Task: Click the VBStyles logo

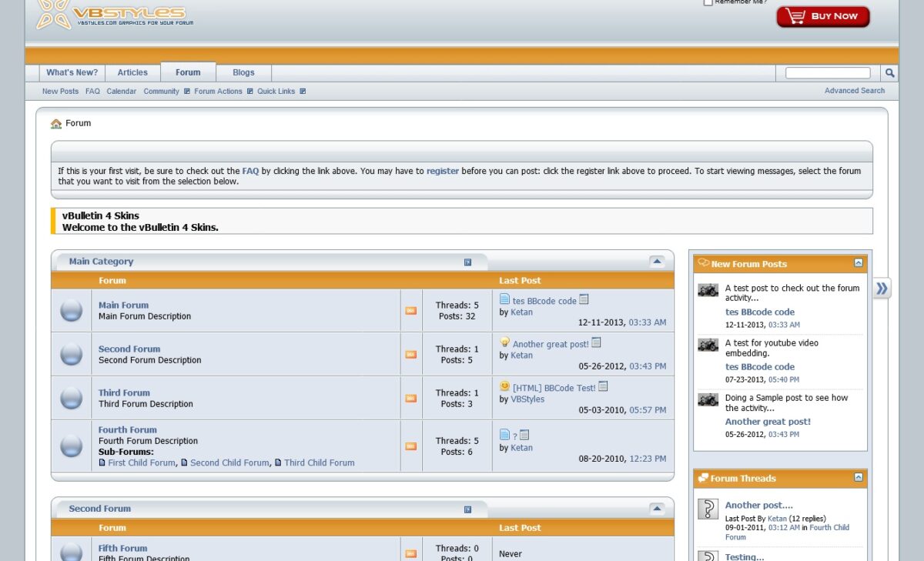Action: [x=112, y=14]
